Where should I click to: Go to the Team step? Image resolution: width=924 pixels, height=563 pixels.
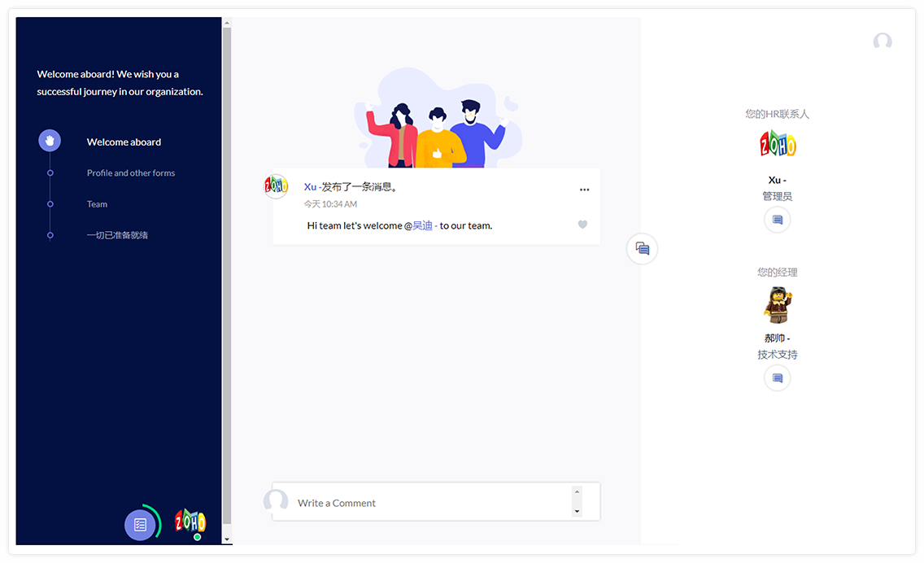pyautogui.click(x=98, y=204)
